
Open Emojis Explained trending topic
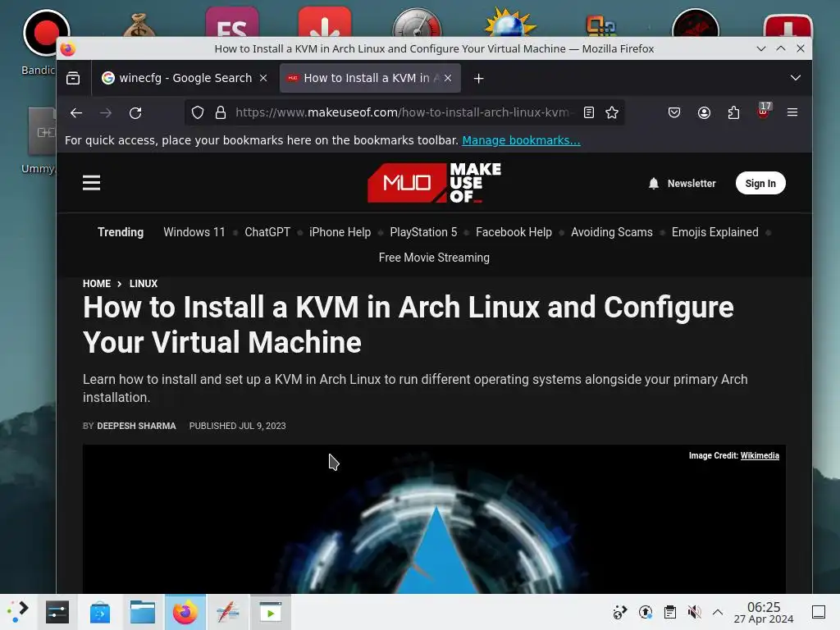click(714, 232)
